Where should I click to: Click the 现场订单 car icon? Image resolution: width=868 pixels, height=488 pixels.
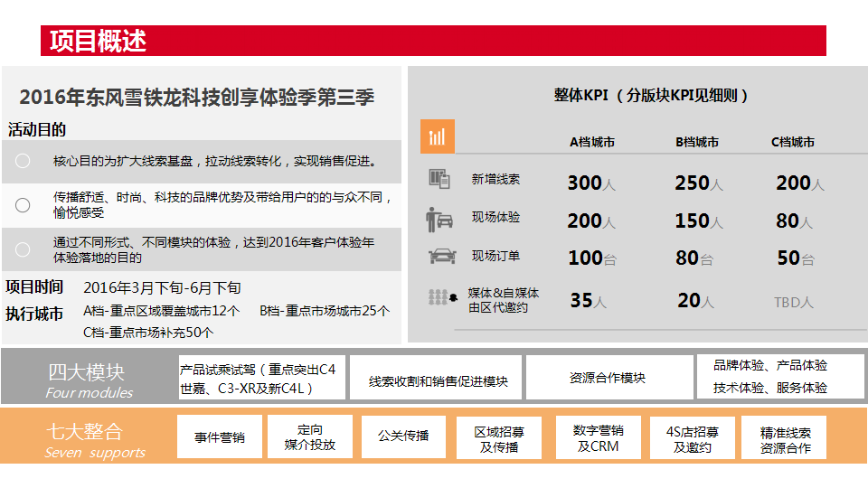[442, 256]
